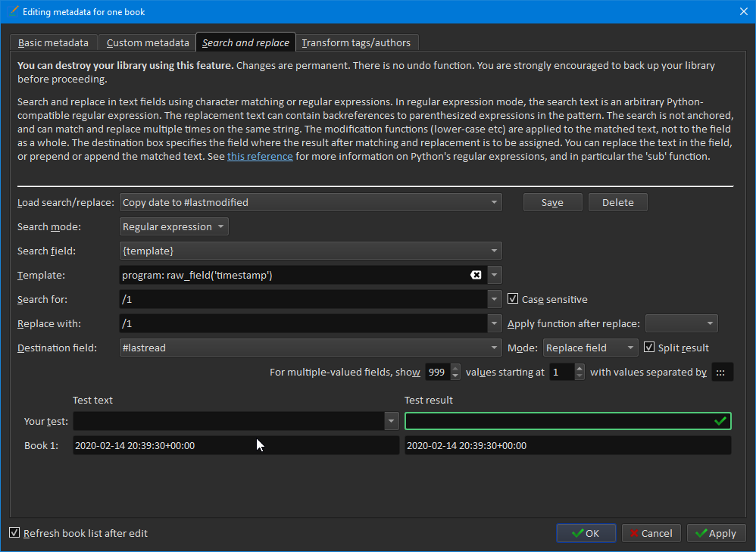Clear the Template field text
Image resolution: width=756 pixels, height=552 pixels.
(476, 275)
